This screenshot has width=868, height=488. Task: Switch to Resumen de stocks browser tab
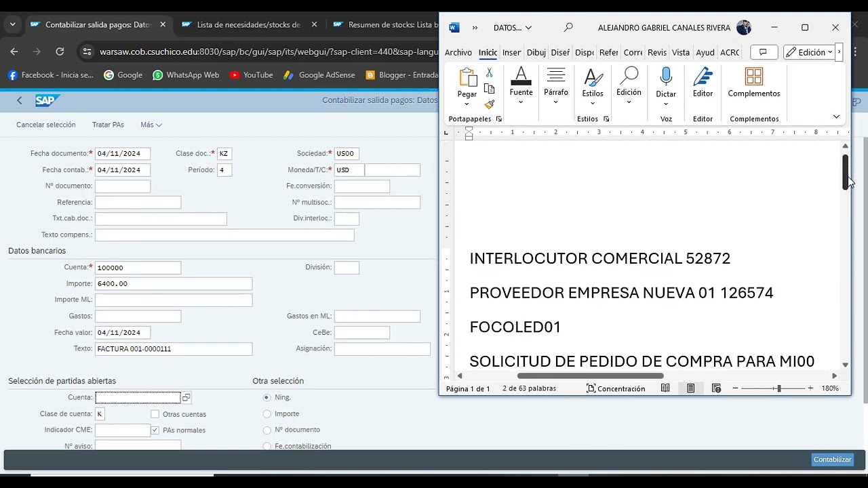(x=384, y=24)
